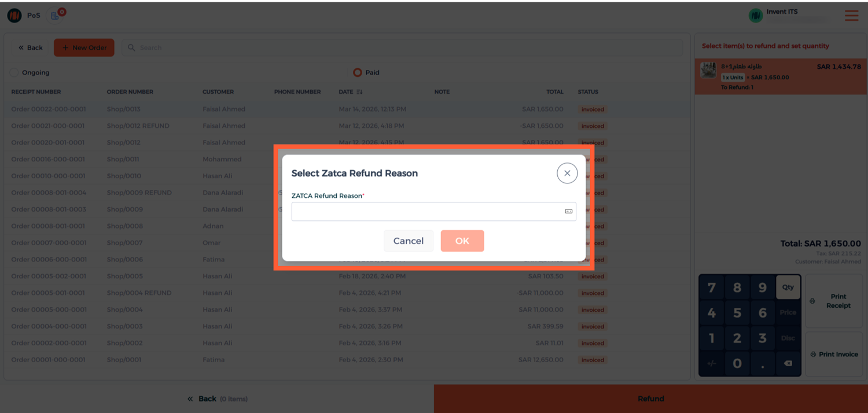868x413 pixels.
Task: Confirm with the OK button
Action: [462, 241]
